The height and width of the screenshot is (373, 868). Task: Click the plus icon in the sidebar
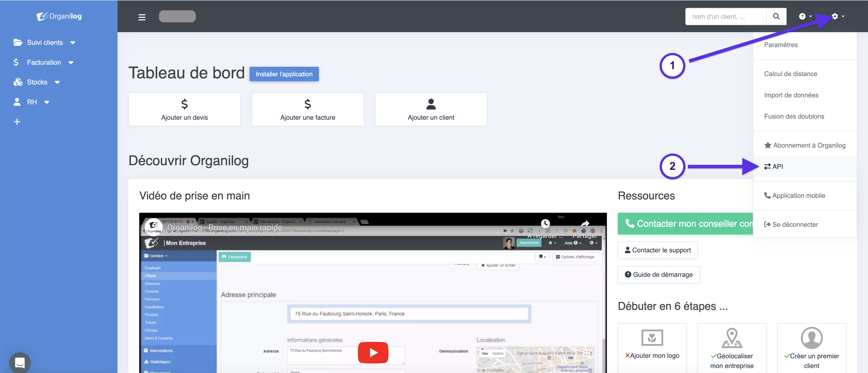click(x=17, y=122)
